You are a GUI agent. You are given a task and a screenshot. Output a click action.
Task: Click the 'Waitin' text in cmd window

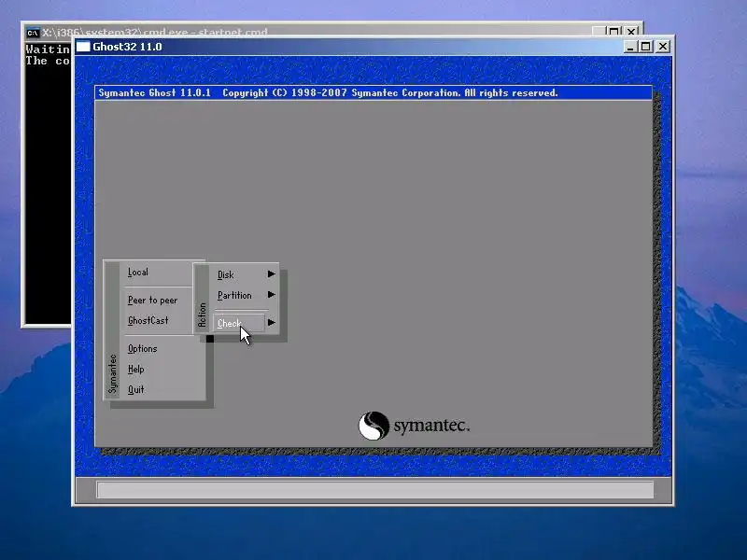[48, 49]
